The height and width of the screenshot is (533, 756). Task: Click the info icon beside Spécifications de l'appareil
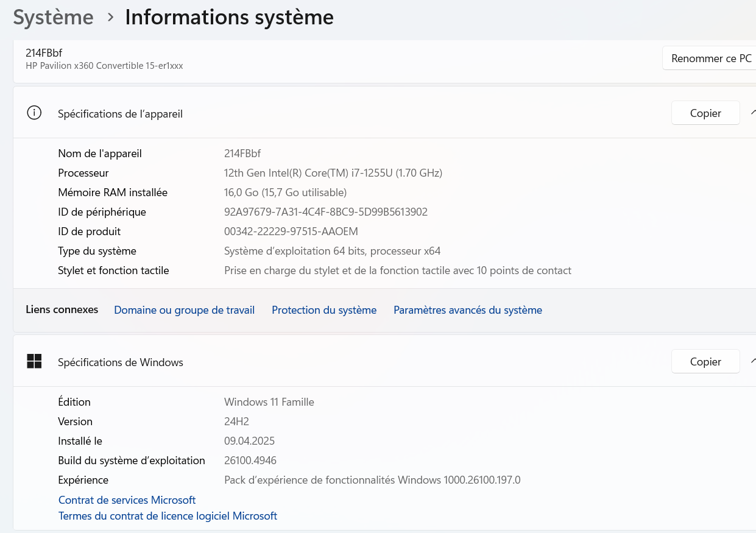coord(34,113)
